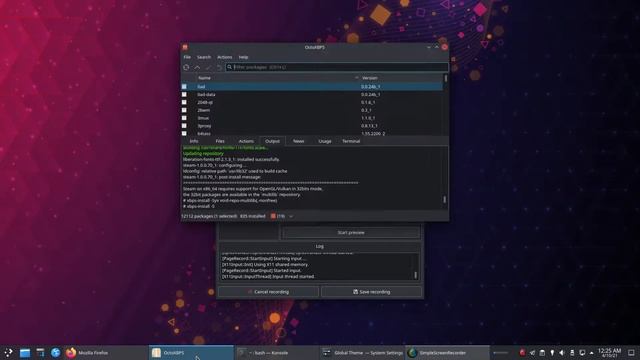Switch to the Actions tab below package list
This screenshot has width=640, height=360.
click(246, 141)
